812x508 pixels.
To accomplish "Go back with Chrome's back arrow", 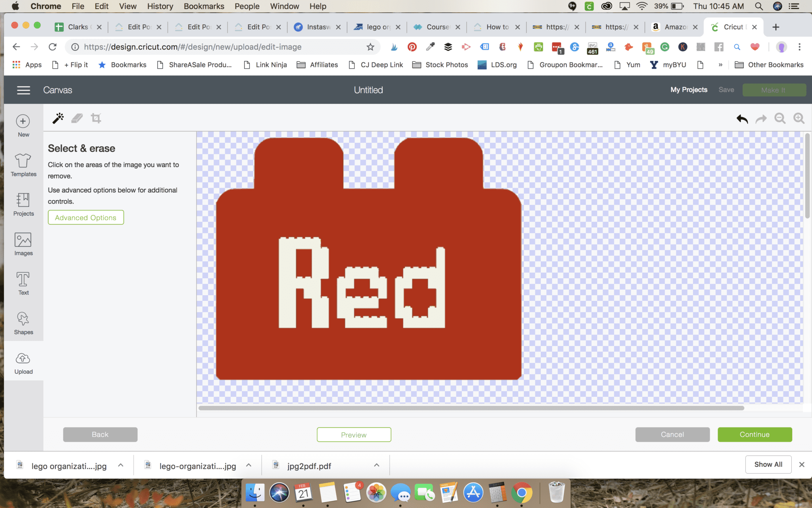I will [x=16, y=47].
